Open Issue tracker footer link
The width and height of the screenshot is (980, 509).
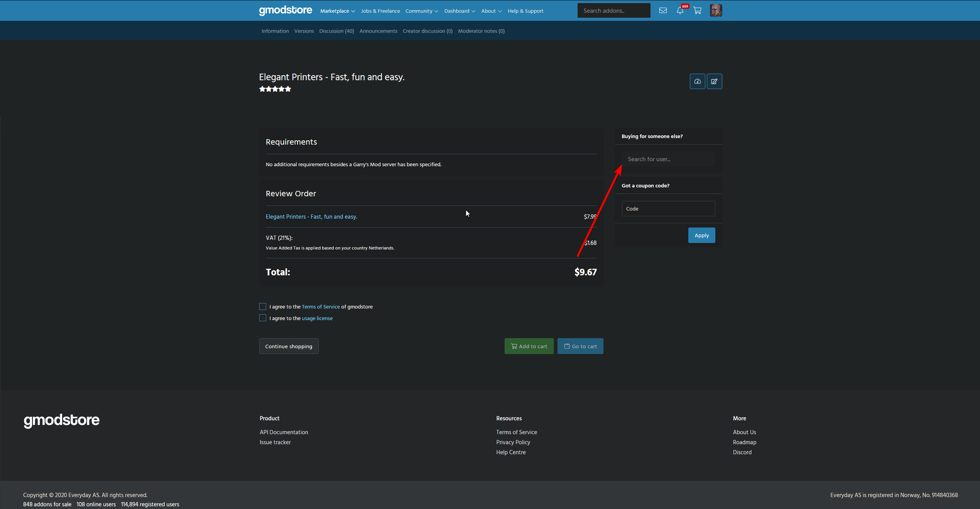tap(275, 442)
